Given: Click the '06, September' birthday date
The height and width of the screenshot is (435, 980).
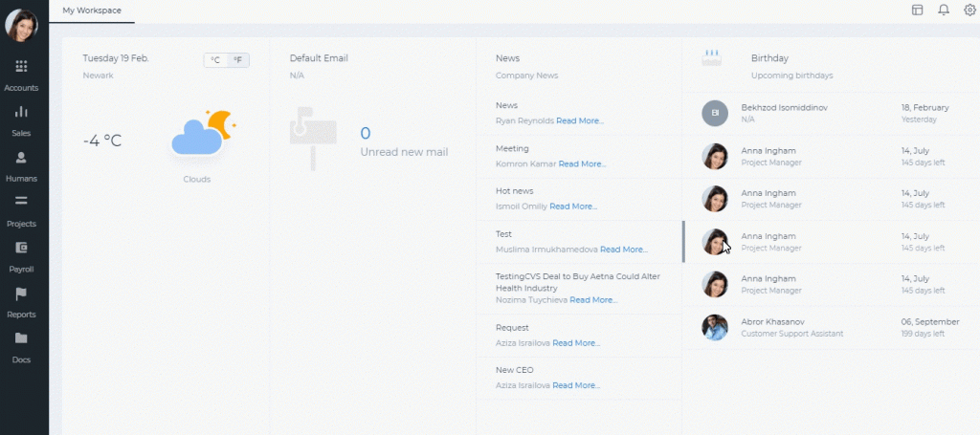Looking at the screenshot, I should coord(930,321).
